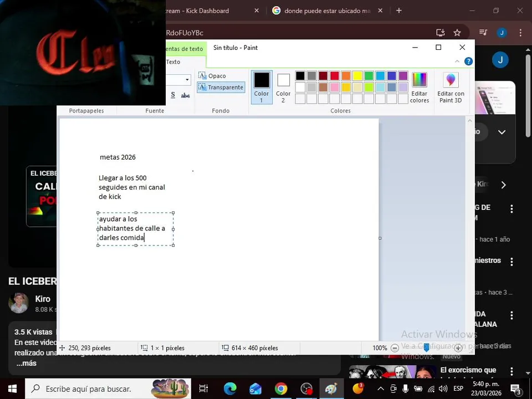Bookmark page with Chrome star icon
This screenshot has width=532, height=399.
click(457, 33)
